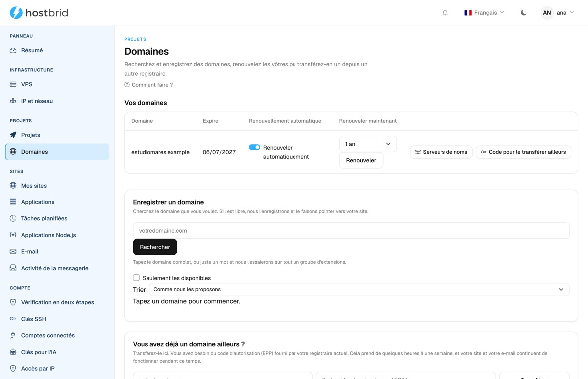Screen dimensions: 588x379
Task: Switch to dark mode with moon icon
Action: pos(523,13)
